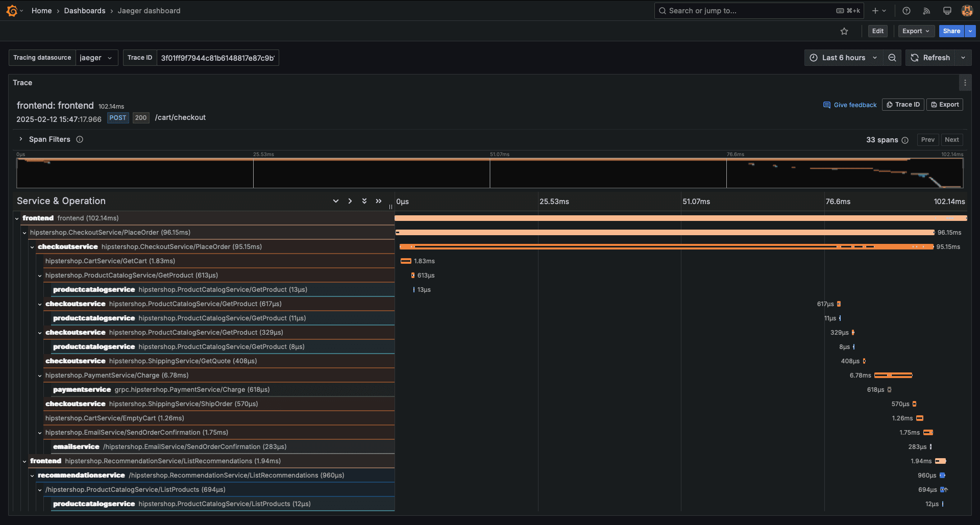Open the news feed RSS icon
The height and width of the screenshot is (525, 980).
927,11
